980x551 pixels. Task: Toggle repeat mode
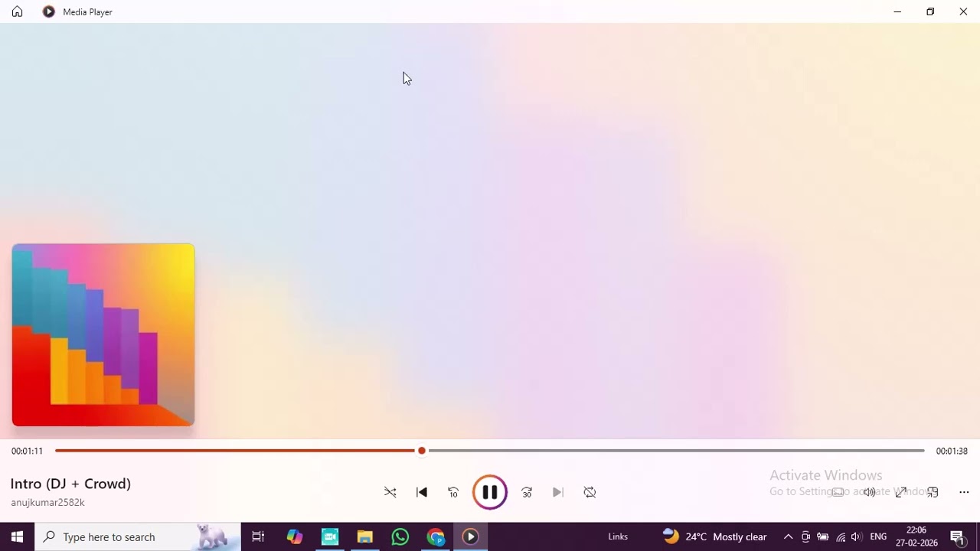tap(590, 492)
